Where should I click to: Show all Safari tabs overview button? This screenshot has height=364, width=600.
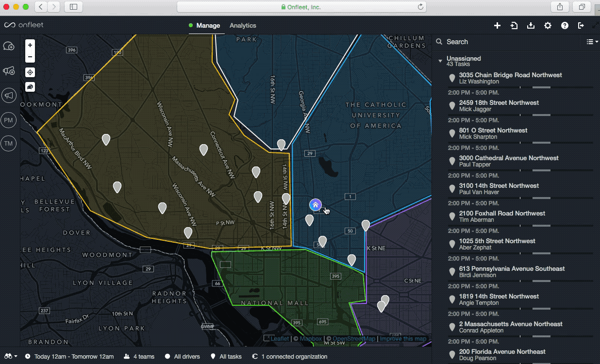pos(582,7)
